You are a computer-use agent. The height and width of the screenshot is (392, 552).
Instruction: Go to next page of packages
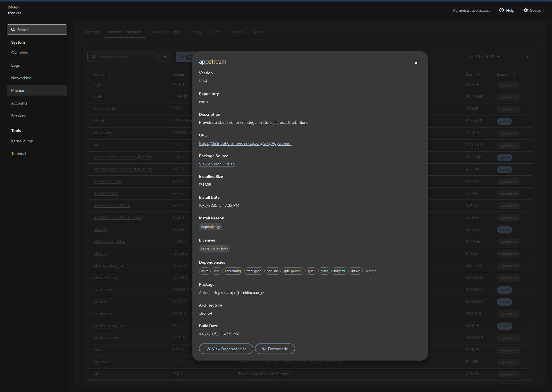[527, 57]
